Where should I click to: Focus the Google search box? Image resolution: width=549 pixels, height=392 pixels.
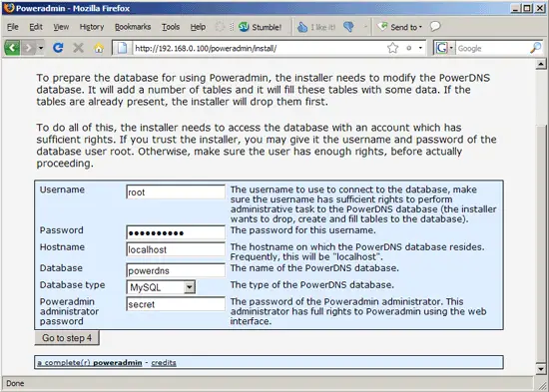pyautogui.click(x=492, y=48)
